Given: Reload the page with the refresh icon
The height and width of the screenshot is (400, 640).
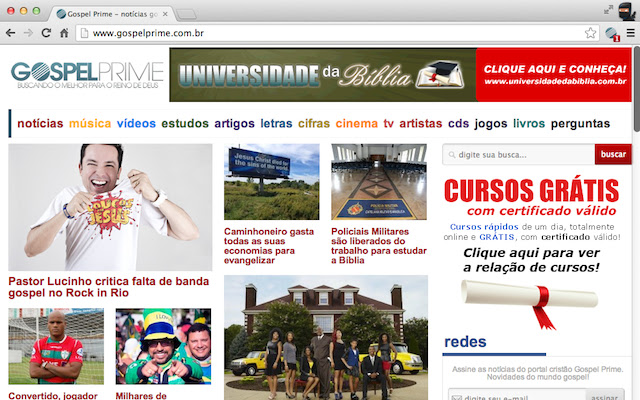Looking at the screenshot, I should pos(46,33).
